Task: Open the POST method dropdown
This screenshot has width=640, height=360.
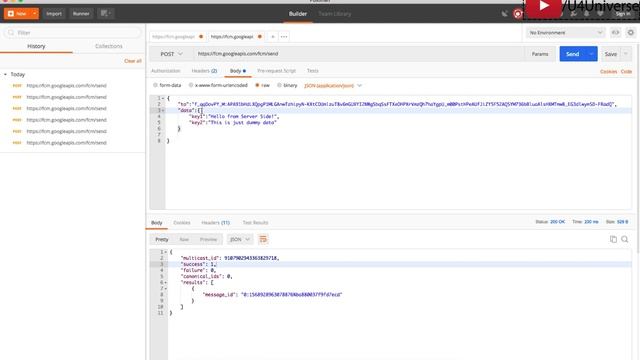Action: click(171, 54)
